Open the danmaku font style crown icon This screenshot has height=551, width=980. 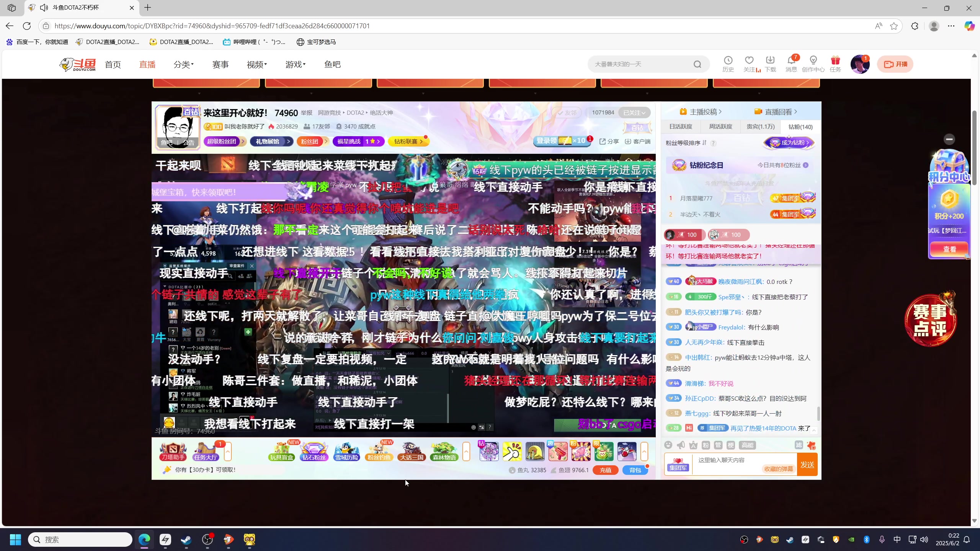pyautogui.click(x=693, y=445)
